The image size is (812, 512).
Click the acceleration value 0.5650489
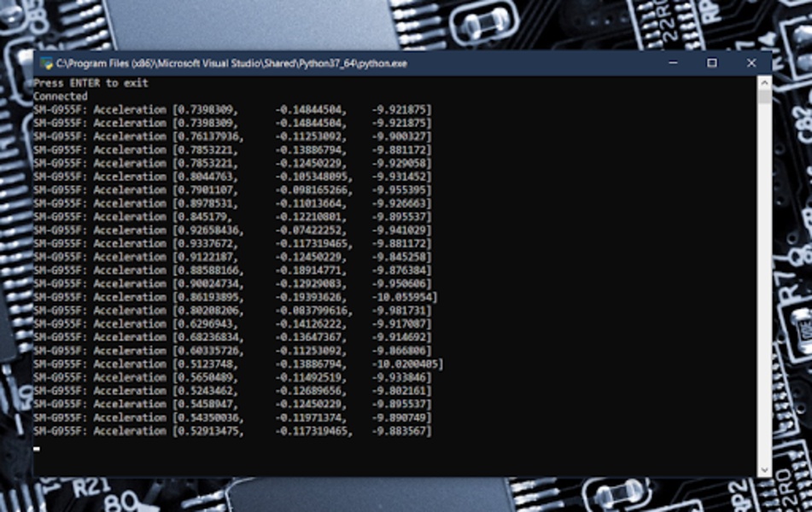206,378
